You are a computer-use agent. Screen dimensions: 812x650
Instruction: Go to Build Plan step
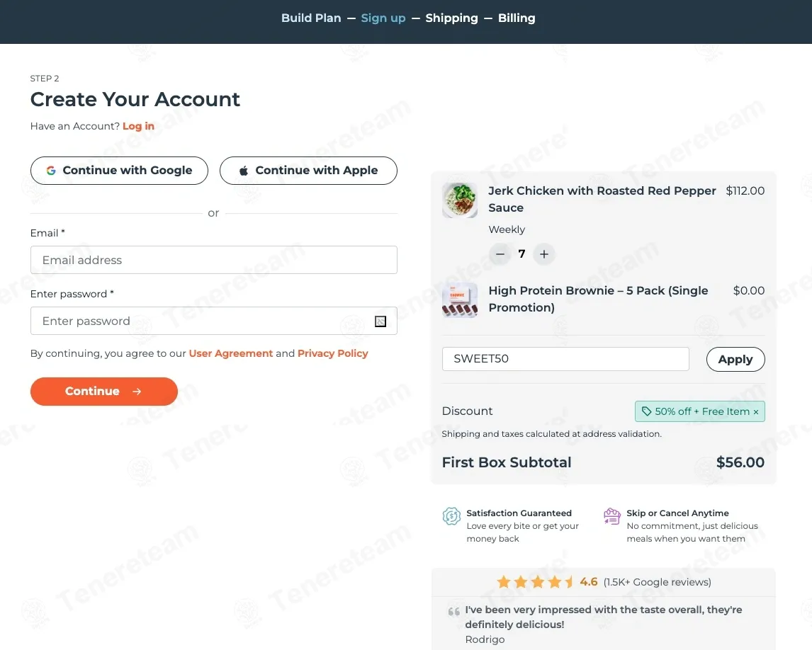click(311, 18)
